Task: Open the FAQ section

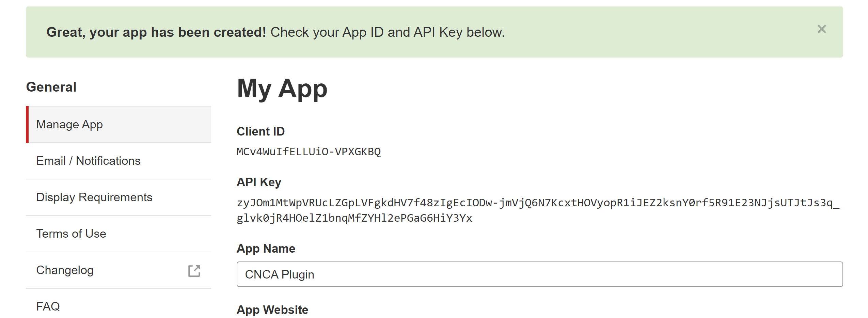Action: [x=48, y=306]
